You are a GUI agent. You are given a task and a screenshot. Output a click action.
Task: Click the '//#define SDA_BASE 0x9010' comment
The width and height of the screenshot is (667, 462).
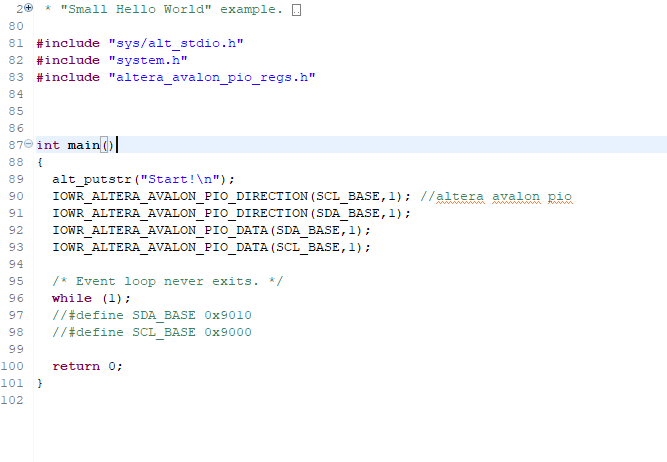tap(152, 316)
